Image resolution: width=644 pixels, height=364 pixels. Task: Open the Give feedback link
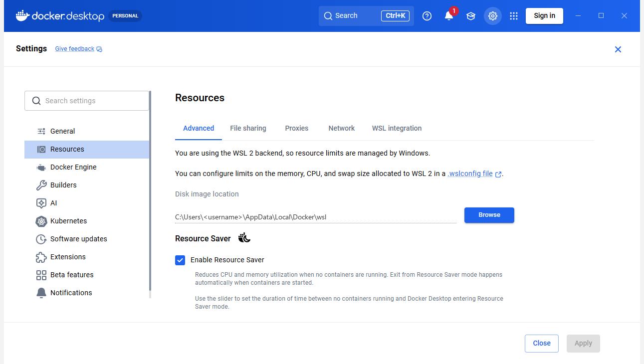coord(75,49)
